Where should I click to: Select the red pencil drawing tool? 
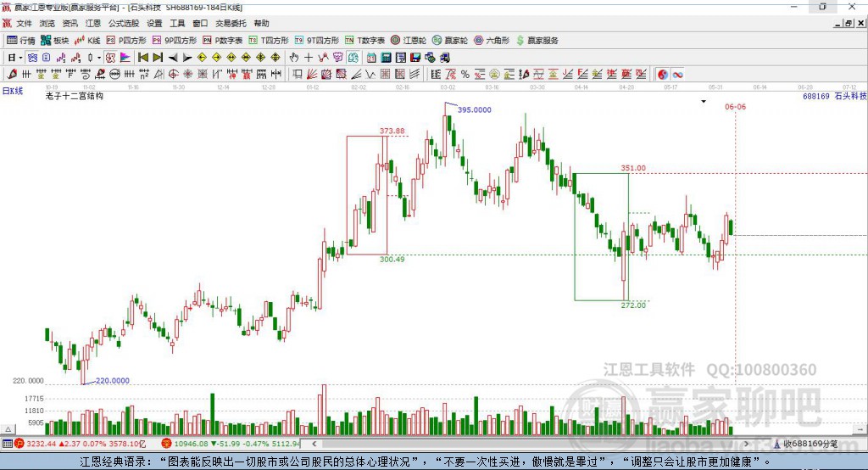click(x=12, y=74)
